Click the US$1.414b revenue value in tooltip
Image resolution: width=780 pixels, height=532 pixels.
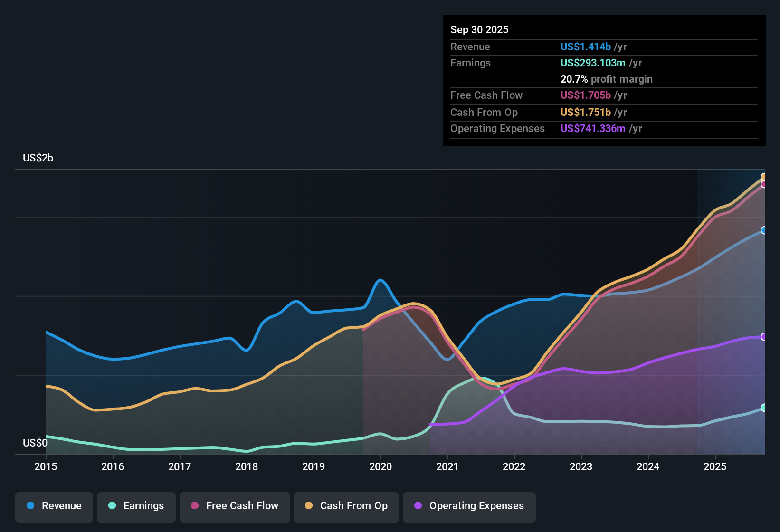point(585,47)
